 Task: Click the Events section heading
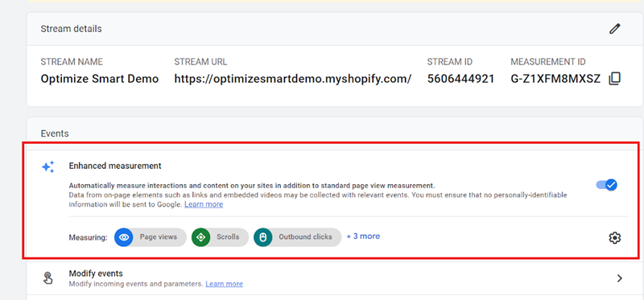tap(55, 134)
